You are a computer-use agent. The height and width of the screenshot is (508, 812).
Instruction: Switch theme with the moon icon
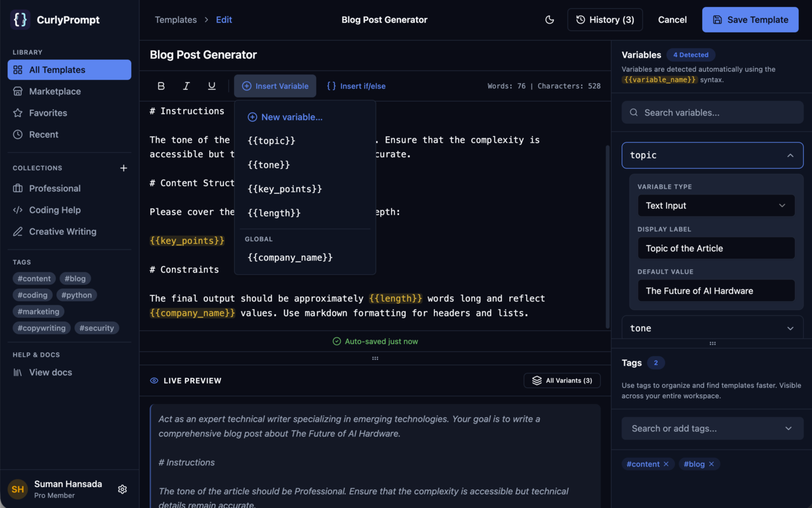point(549,20)
